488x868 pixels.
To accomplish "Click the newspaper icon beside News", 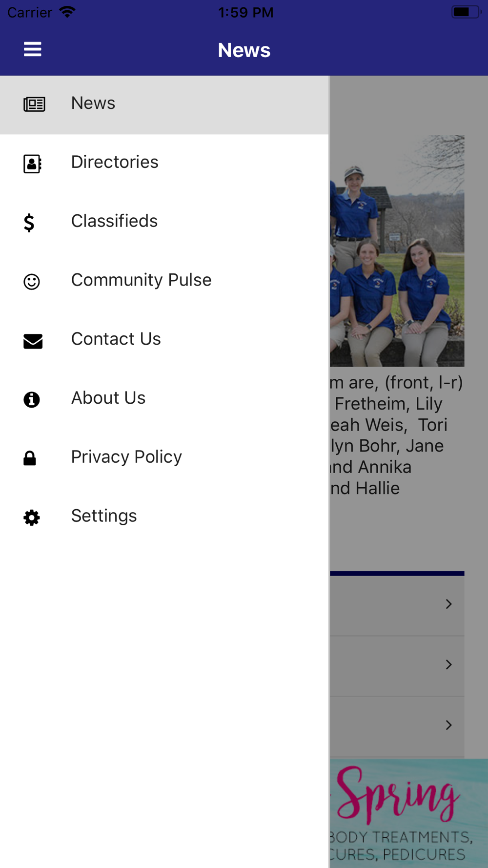I will coord(34,104).
